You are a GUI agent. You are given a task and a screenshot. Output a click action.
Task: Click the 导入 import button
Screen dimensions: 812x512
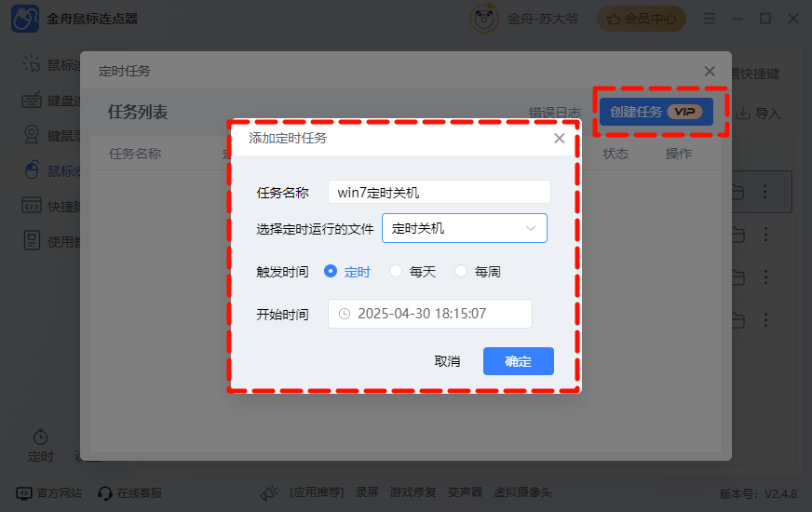(x=759, y=114)
